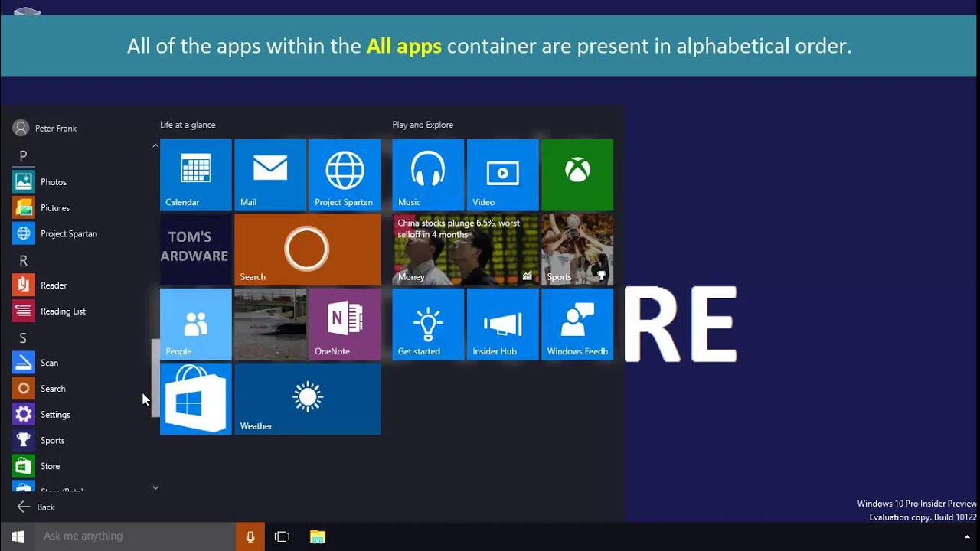
Task: Open the Weather tile
Action: pos(307,399)
